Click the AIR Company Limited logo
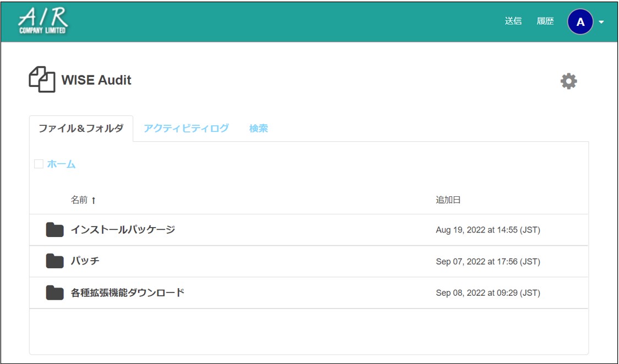This screenshot has height=364, width=619. [42, 21]
